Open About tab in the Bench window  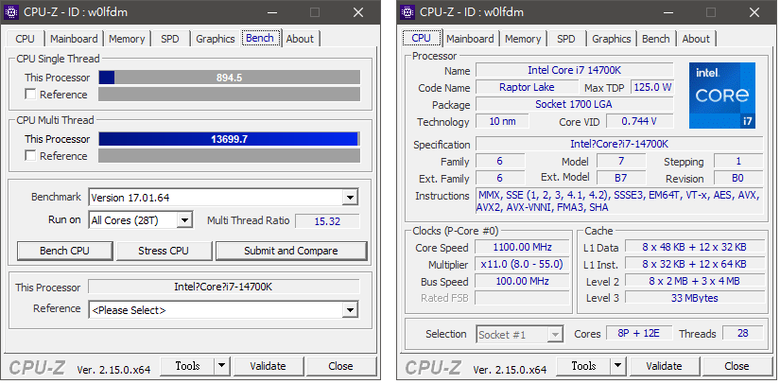300,39
